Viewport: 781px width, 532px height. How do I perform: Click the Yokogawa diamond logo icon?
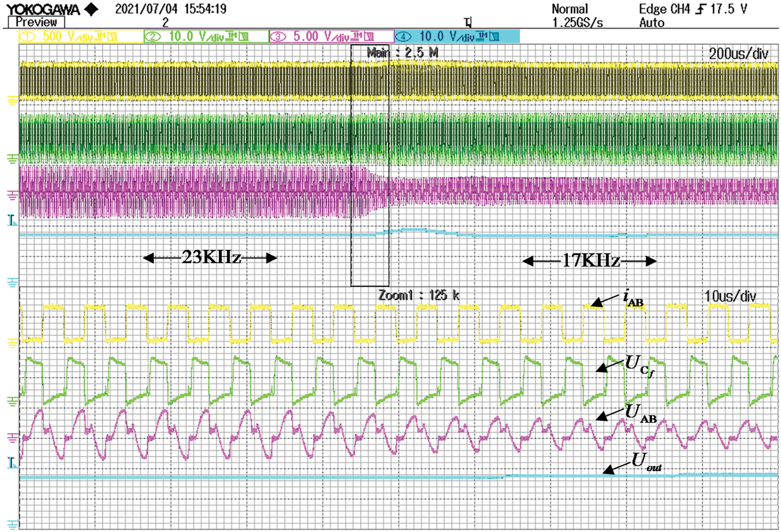coord(92,9)
